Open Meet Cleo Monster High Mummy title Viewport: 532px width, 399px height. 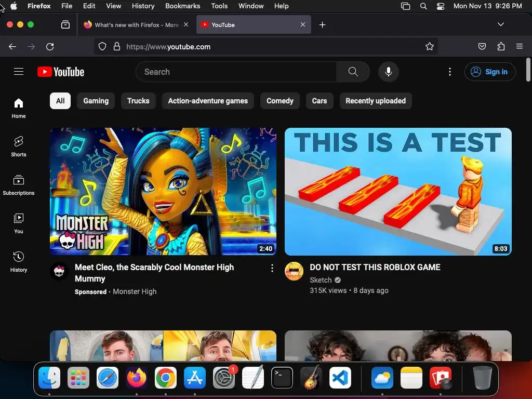[154, 273]
